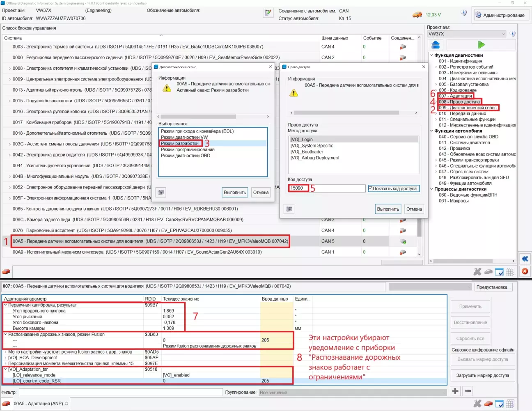This screenshot has width=532, height=411.
Task: Click the blue double-arrow back icon
Action: coord(525,259)
